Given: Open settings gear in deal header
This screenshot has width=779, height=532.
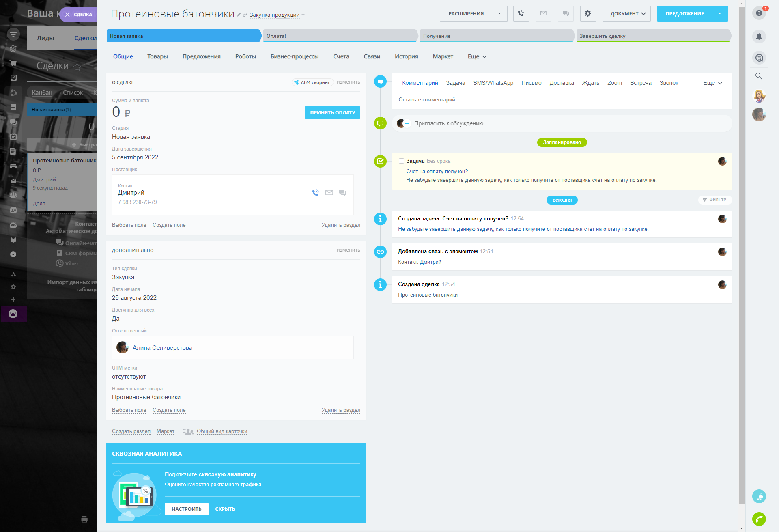Looking at the screenshot, I should pyautogui.click(x=587, y=13).
